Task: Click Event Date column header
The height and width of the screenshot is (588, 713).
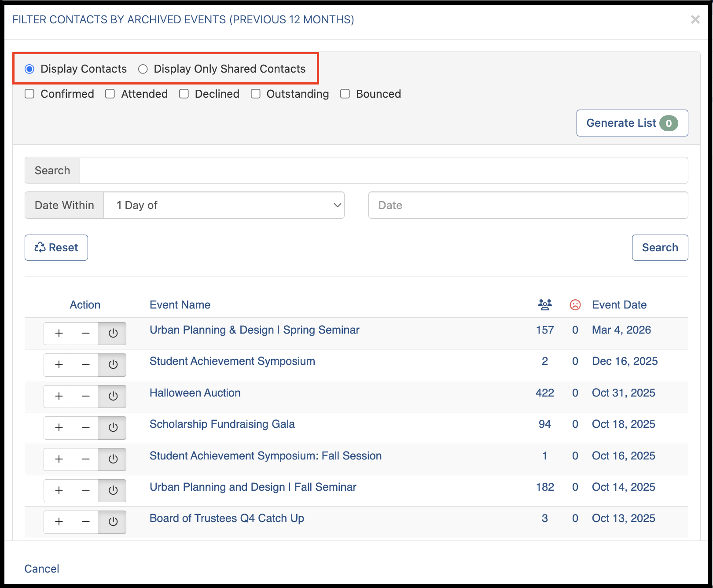Action: (619, 305)
